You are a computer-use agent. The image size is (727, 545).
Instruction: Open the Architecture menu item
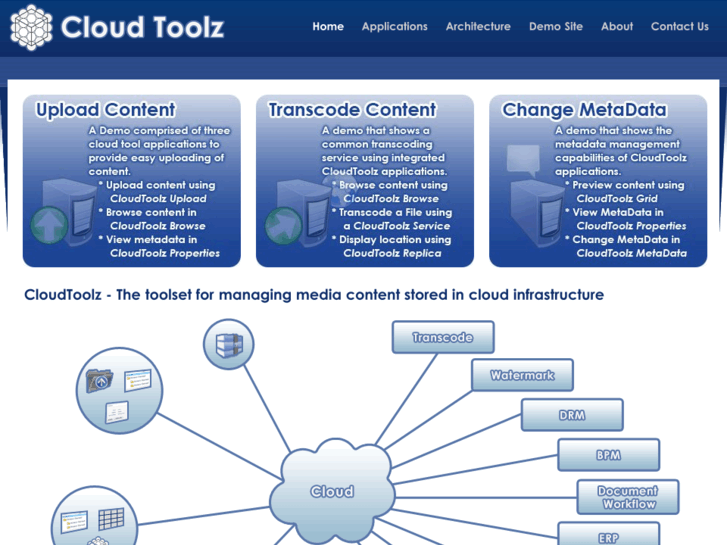(478, 26)
